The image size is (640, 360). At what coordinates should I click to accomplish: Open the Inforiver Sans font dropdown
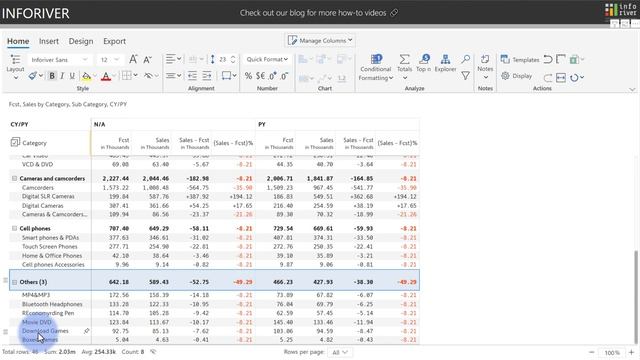[x=59, y=60]
